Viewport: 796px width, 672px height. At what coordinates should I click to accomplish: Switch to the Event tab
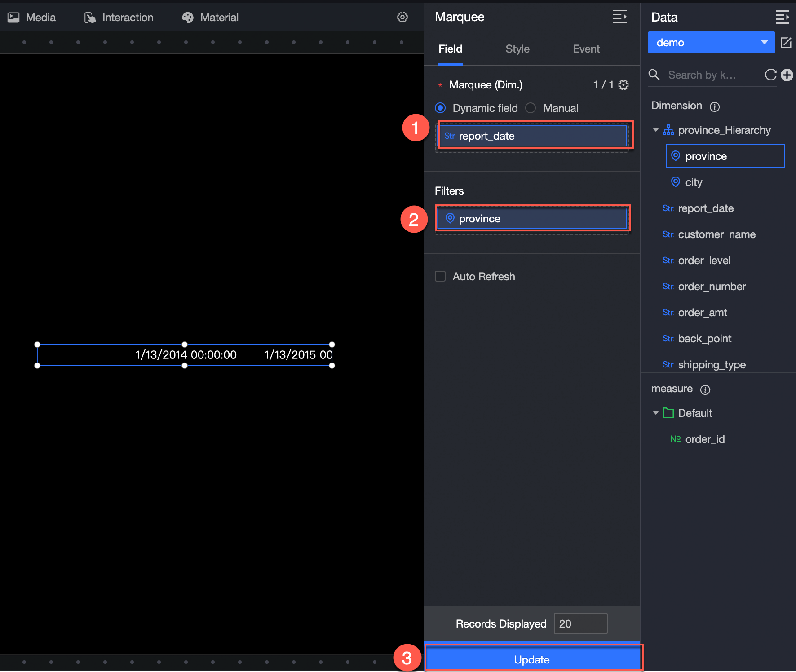586,49
